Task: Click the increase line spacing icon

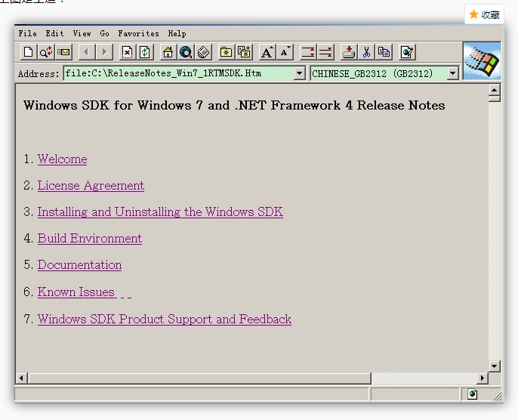Action: (x=308, y=52)
